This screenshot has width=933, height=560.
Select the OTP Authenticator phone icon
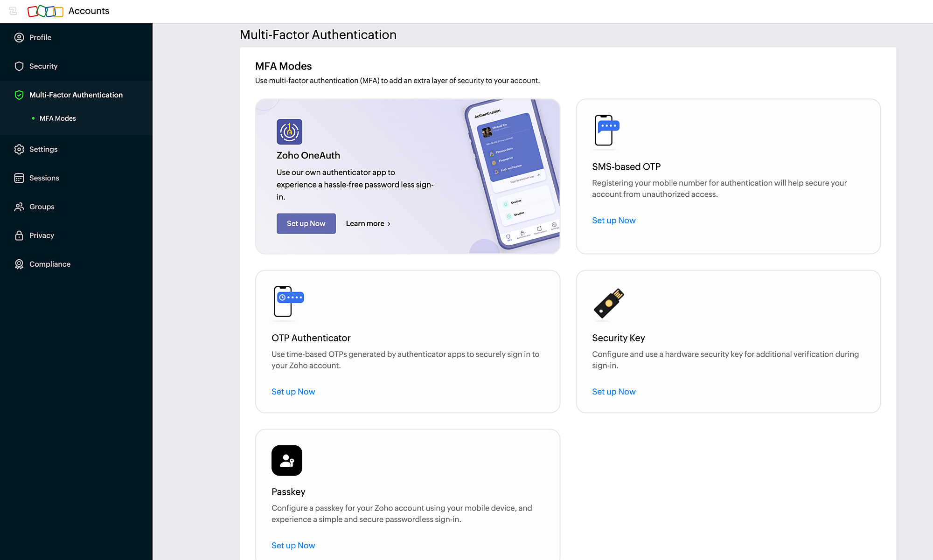tap(287, 302)
